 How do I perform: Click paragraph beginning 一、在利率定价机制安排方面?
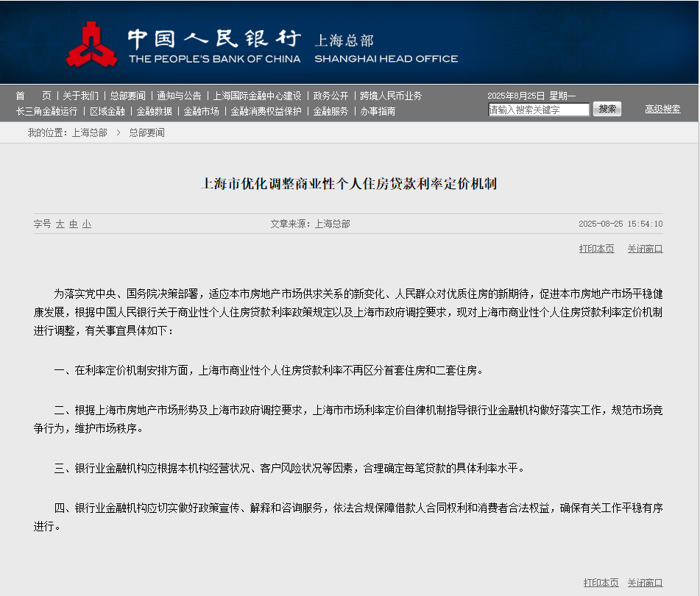point(269,370)
